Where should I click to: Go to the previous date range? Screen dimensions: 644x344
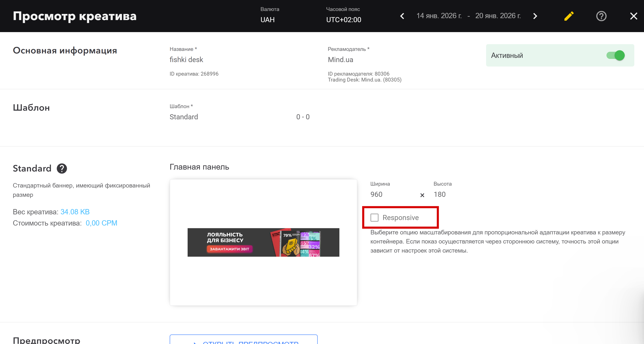(402, 16)
